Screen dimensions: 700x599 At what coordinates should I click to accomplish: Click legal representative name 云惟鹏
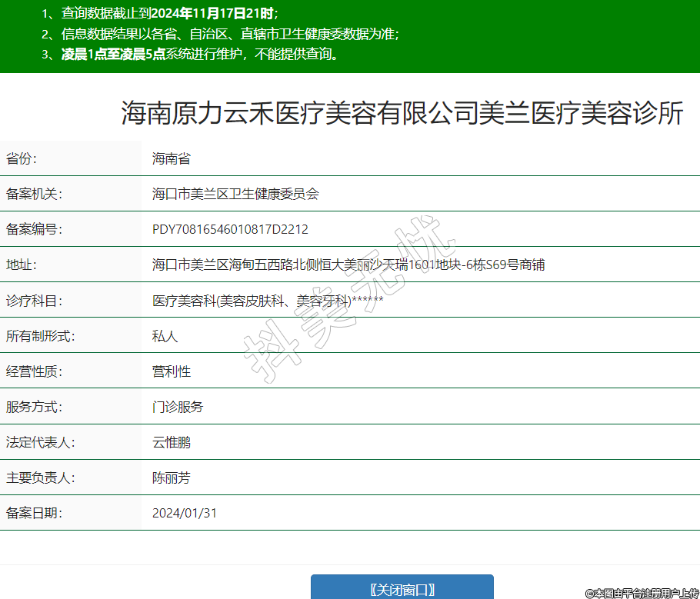(x=171, y=442)
